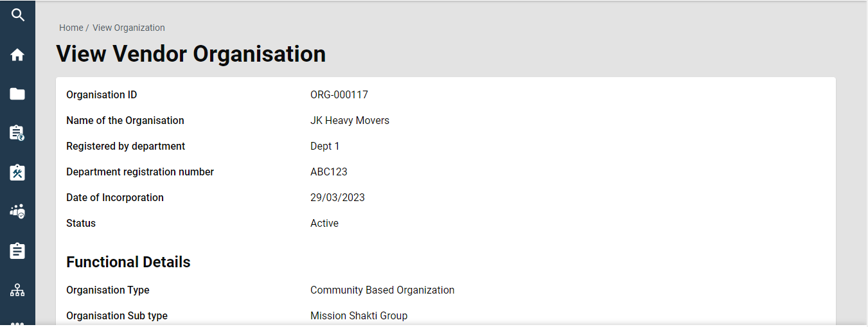Select the Community Based Organization type value
Viewport: 868px width, 327px height.
pyautogui.click(x=382, y=290)
